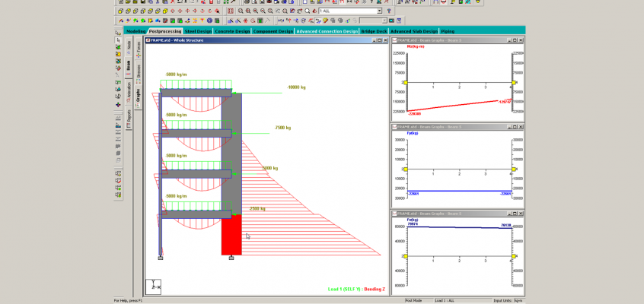Select the isometric view cube icon
Screen dimensions: 644x304
click(x=165, y=11)
